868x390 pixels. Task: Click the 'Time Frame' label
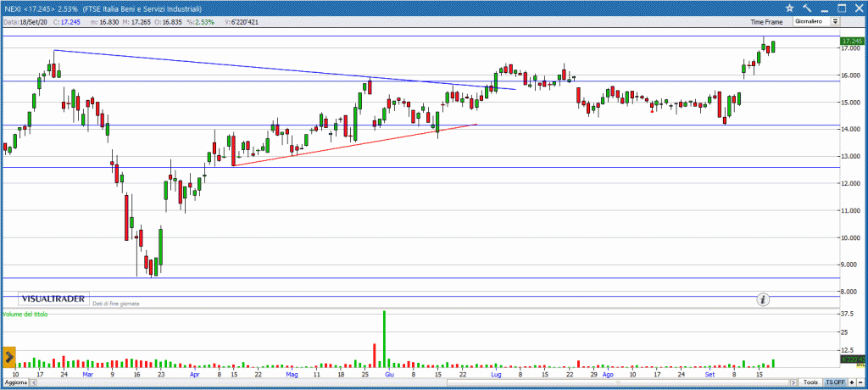(766, 22)
